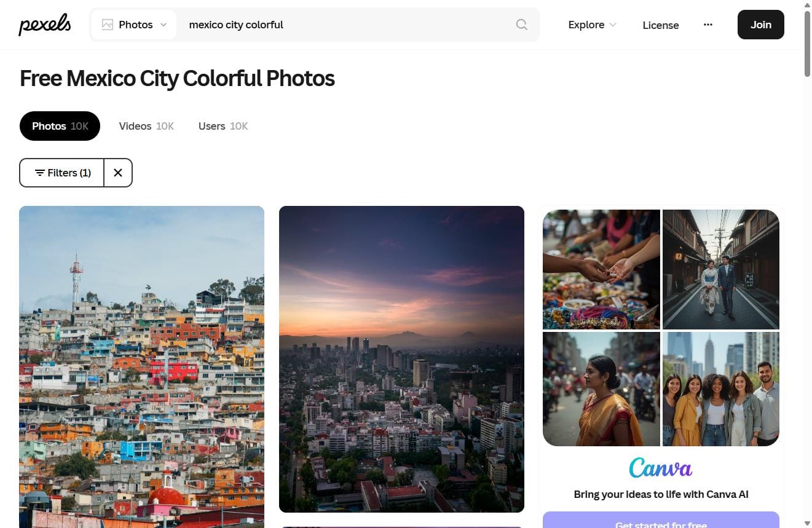
Task: Click the Canva logo in the sidebar ad
Action: 661,468
